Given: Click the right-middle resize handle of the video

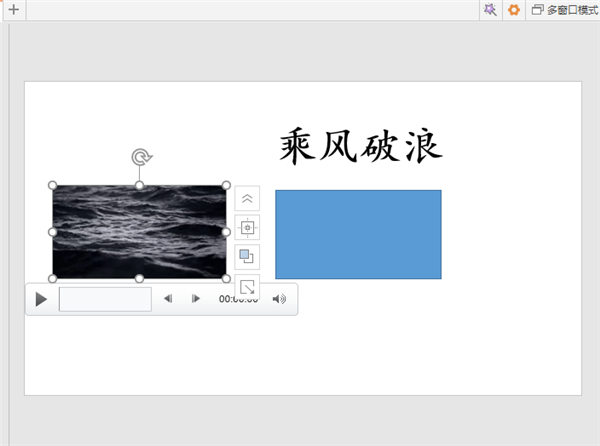Looking at the screenshot, I should pos(226,232).
